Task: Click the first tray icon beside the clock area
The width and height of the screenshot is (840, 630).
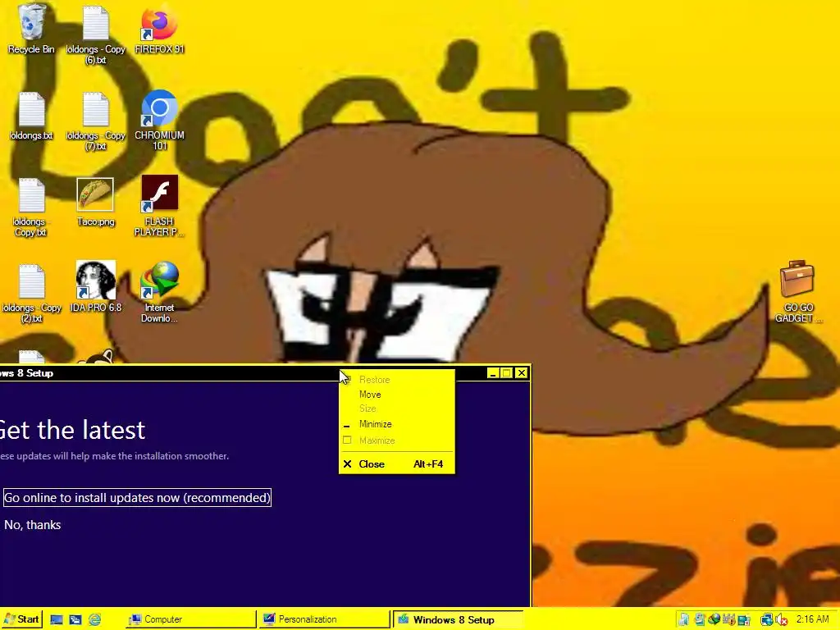Action: (683, 619)
